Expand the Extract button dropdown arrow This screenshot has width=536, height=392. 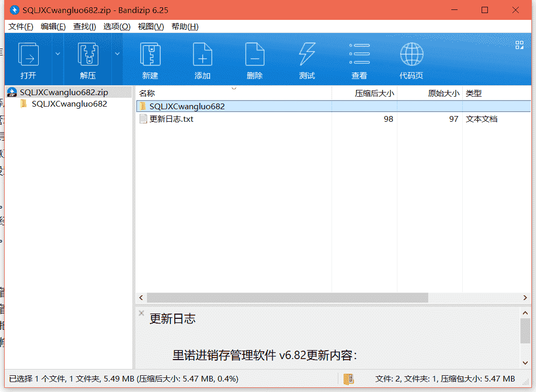pyautogui.click(x=117, y=54)
